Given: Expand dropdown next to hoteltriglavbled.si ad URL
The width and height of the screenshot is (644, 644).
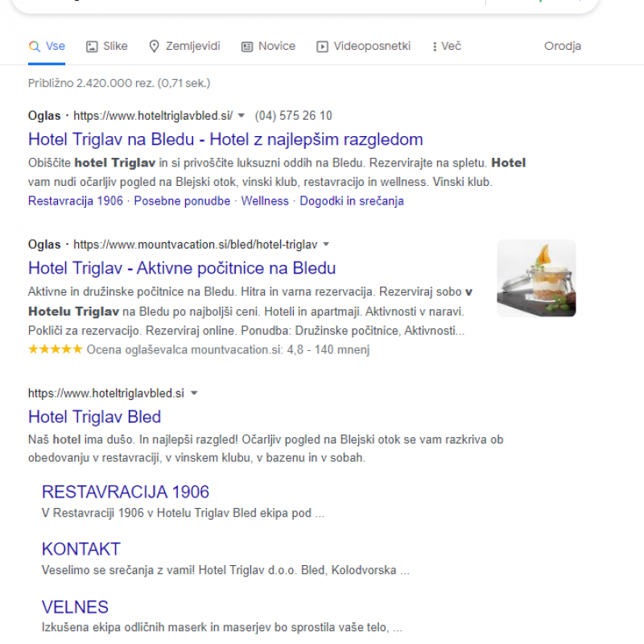Looking at the screenshot, I should pyautogui.click(x=242, y=115).
